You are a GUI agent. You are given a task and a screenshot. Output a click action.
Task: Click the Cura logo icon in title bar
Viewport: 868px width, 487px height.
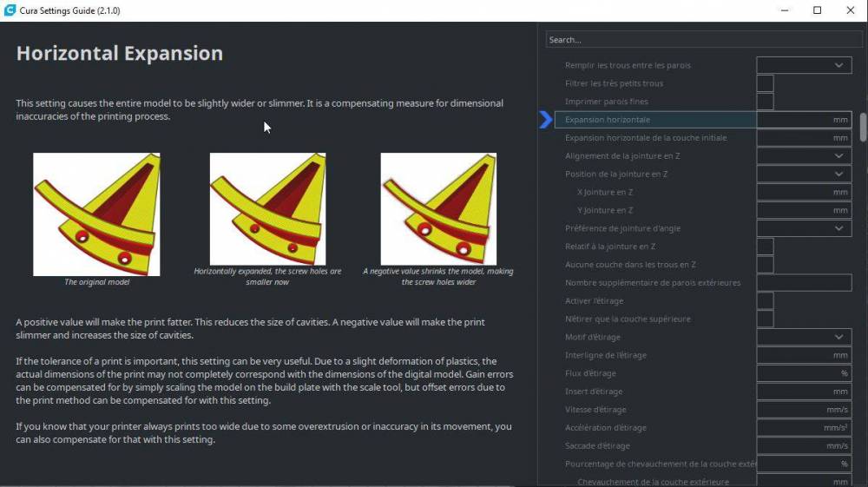coord(10,10)
